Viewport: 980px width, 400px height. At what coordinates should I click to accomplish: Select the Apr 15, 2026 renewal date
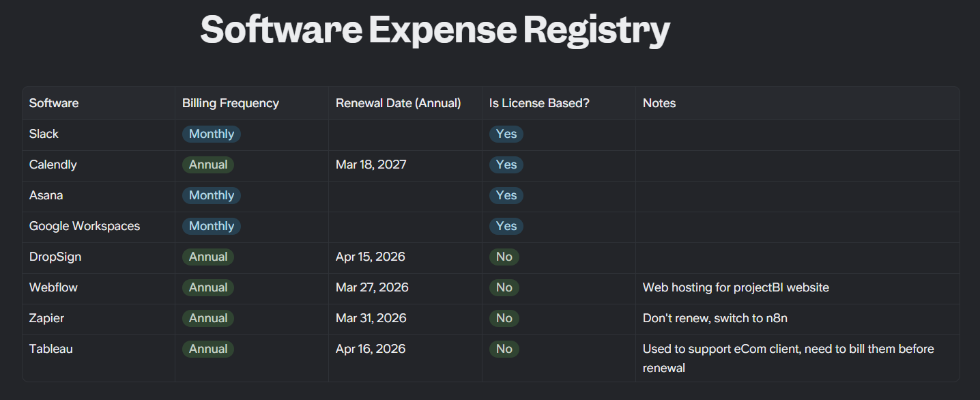(371, 257)
